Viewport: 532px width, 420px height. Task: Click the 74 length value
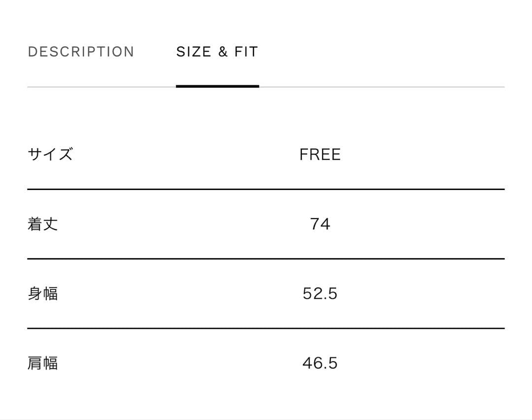pos(320,224)
